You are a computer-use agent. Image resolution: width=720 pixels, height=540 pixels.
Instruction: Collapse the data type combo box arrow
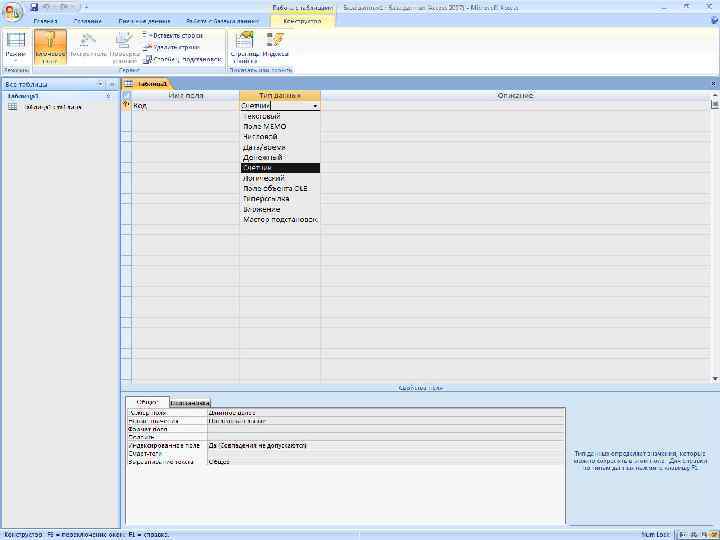[315, 105]
